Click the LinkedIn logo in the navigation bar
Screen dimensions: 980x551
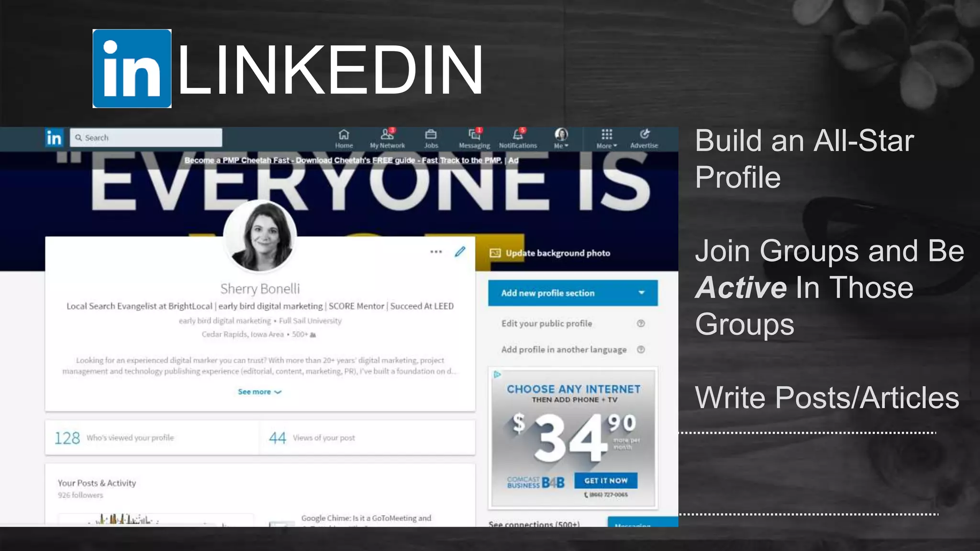pos(54,138)
